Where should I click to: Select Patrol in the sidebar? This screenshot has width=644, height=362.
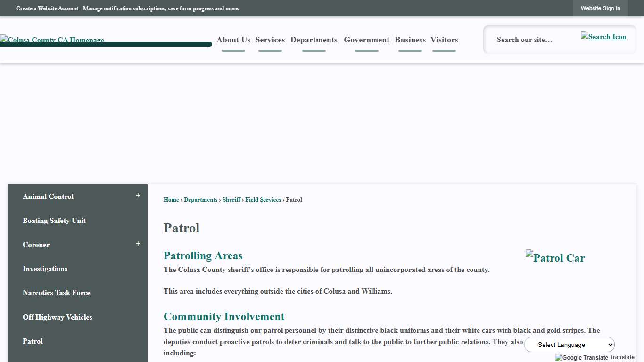click(33, 341)
